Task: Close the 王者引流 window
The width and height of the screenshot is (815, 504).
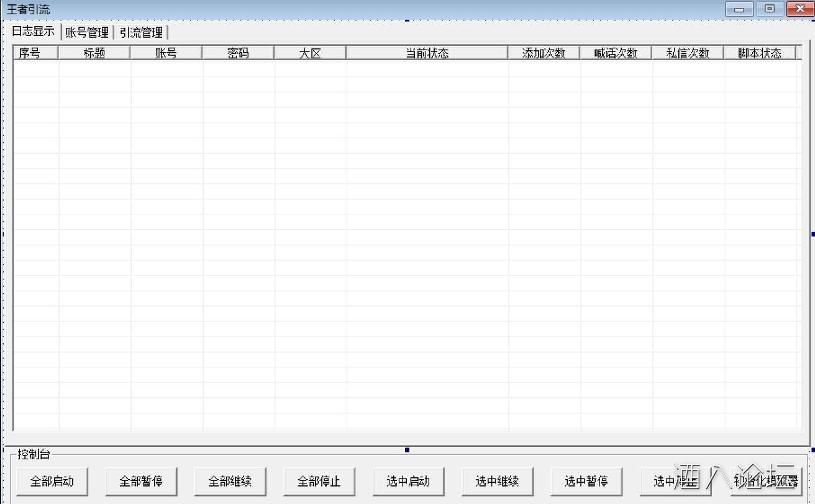Action: [800, 9]
